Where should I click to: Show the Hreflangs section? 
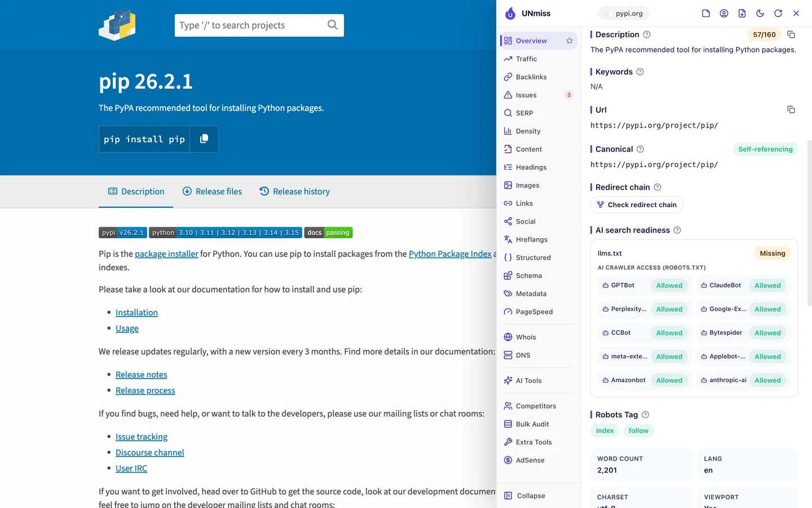tap(539, 239)
